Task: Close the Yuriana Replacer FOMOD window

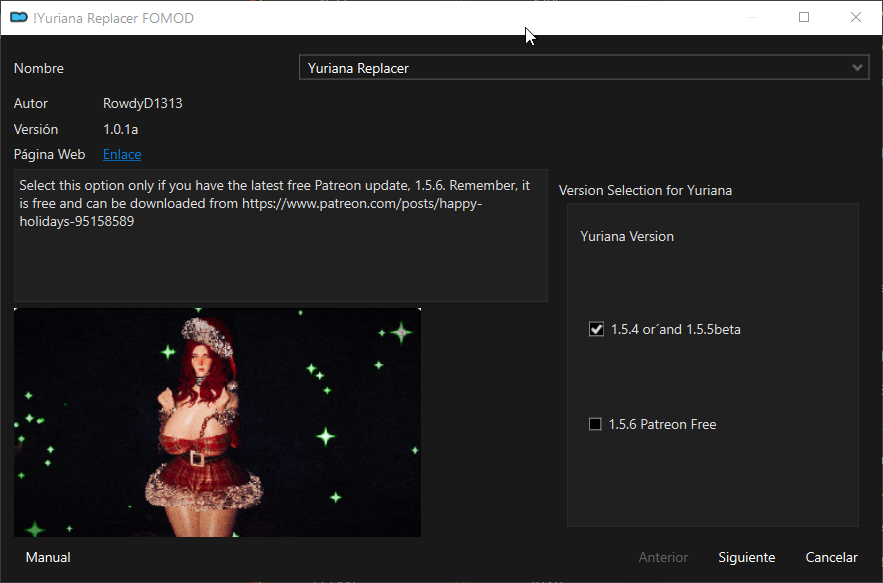Action: point(856,17)
